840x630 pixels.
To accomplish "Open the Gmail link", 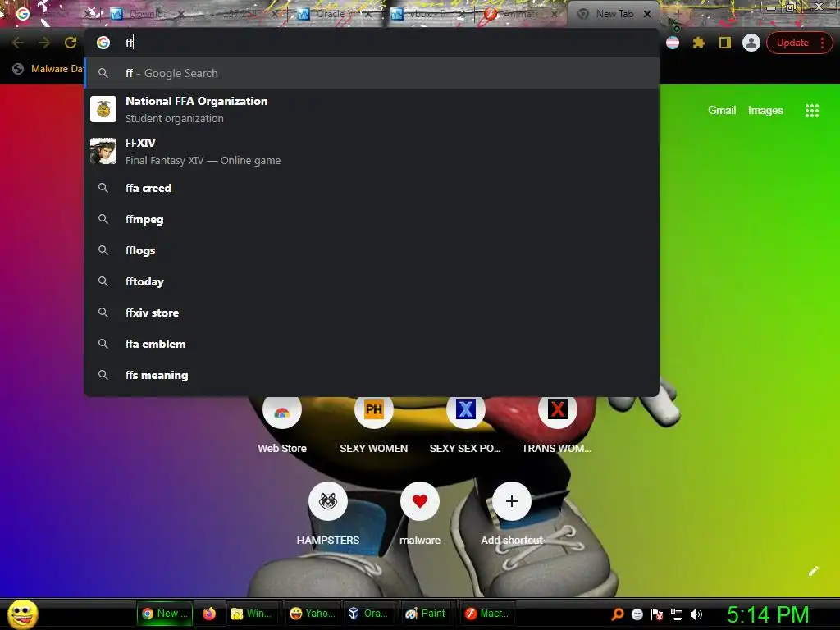I will (722, 111).
